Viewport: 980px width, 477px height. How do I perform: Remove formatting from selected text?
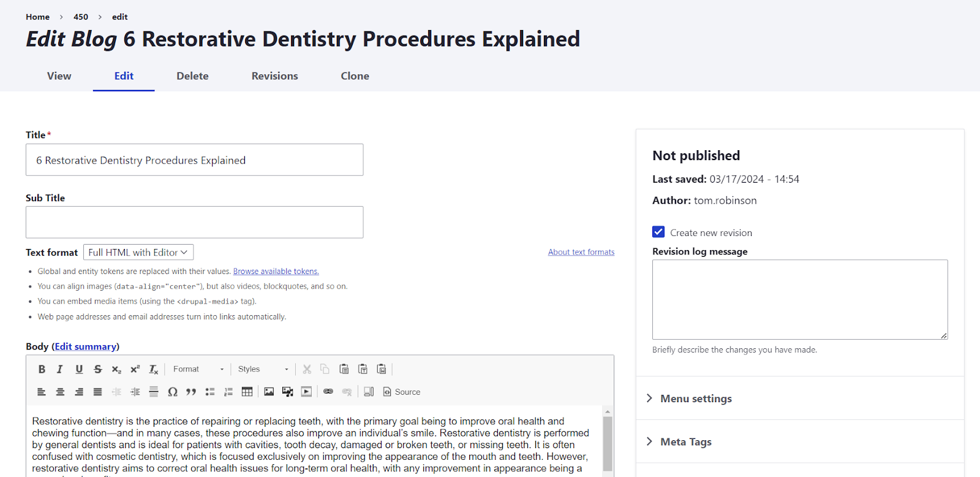154,369
